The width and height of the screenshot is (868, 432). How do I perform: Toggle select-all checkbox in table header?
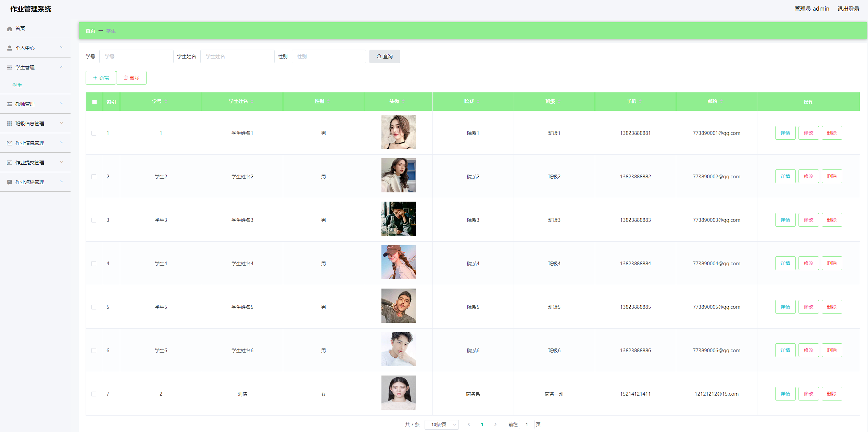pos(95,102)
